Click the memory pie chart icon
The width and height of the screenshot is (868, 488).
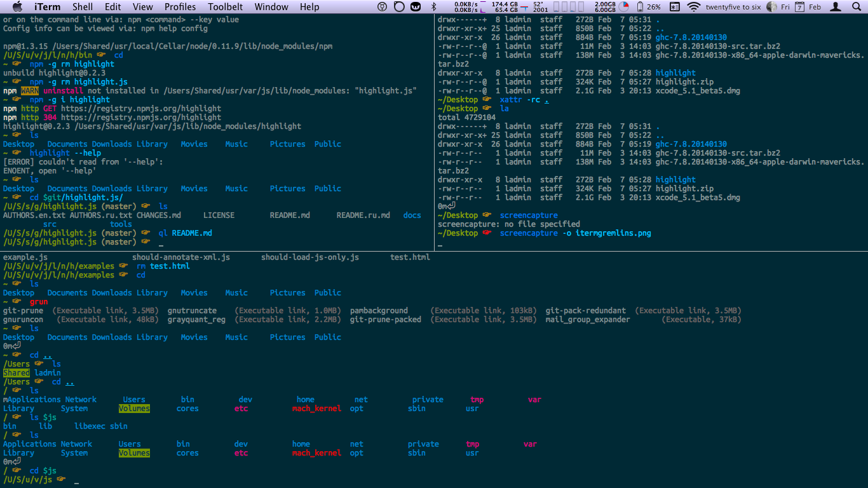[x=623, y=7]
